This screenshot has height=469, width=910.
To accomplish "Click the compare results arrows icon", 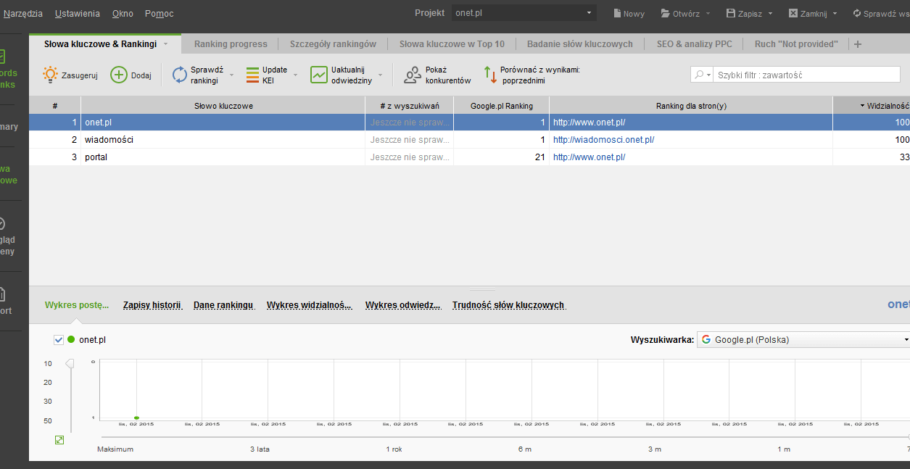I will (x=490, y=75).
